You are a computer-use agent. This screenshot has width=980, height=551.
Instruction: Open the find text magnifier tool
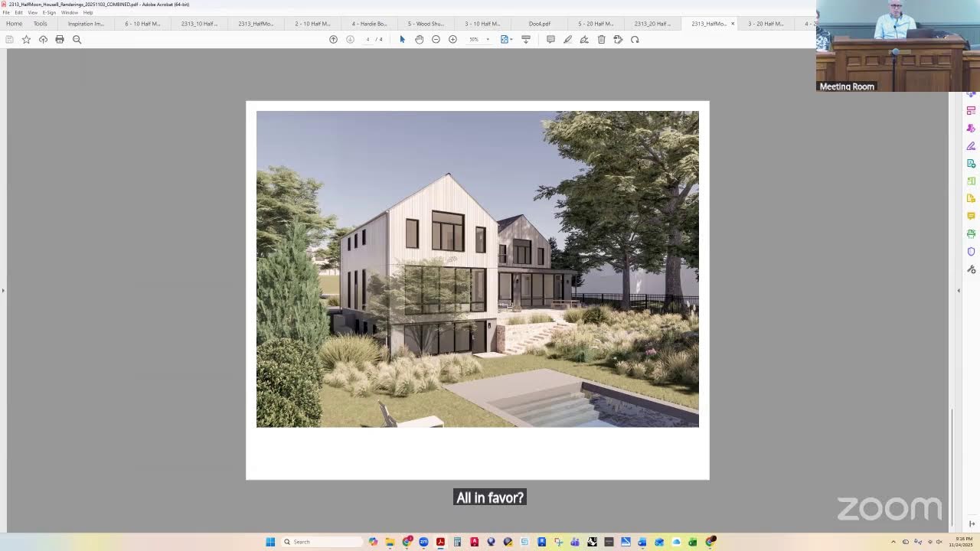77,39
